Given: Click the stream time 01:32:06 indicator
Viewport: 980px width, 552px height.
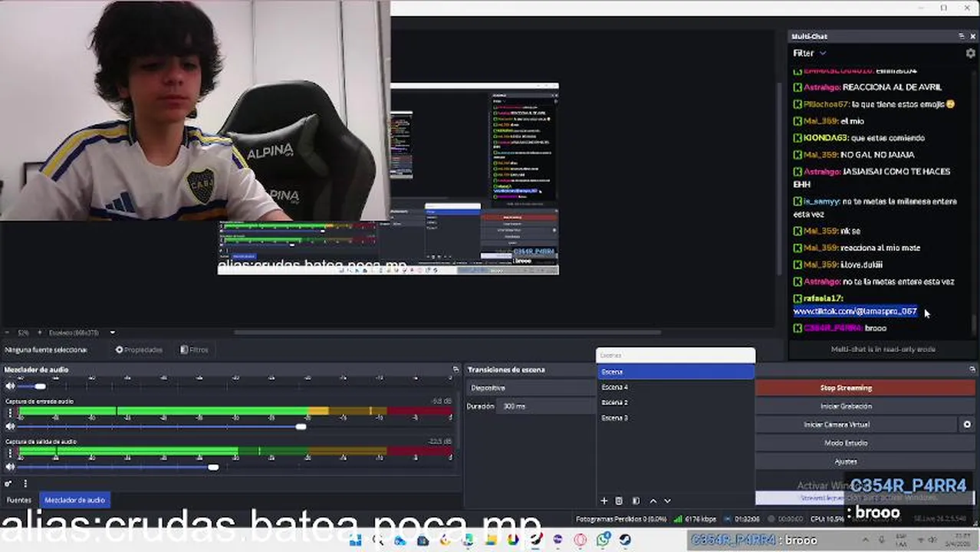Looking at the screenshot, I should pos(742,519).
